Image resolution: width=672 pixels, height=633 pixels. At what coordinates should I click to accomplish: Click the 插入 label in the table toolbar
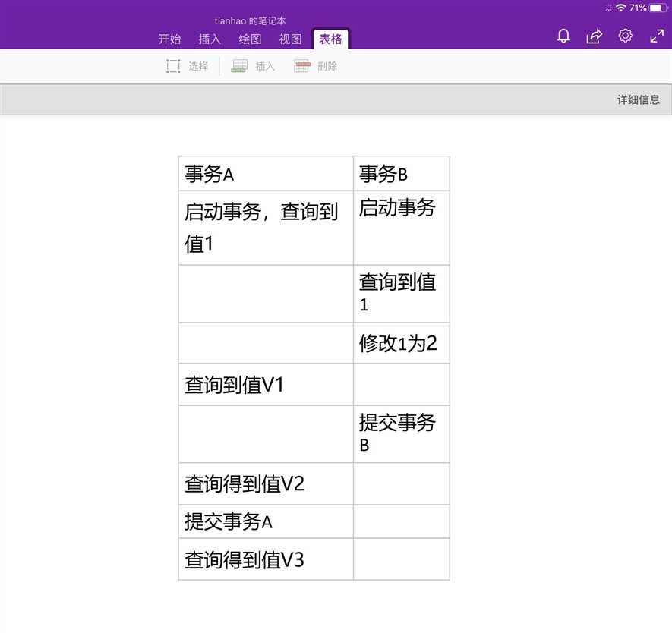pyautogui.click(x=265, y=66)
